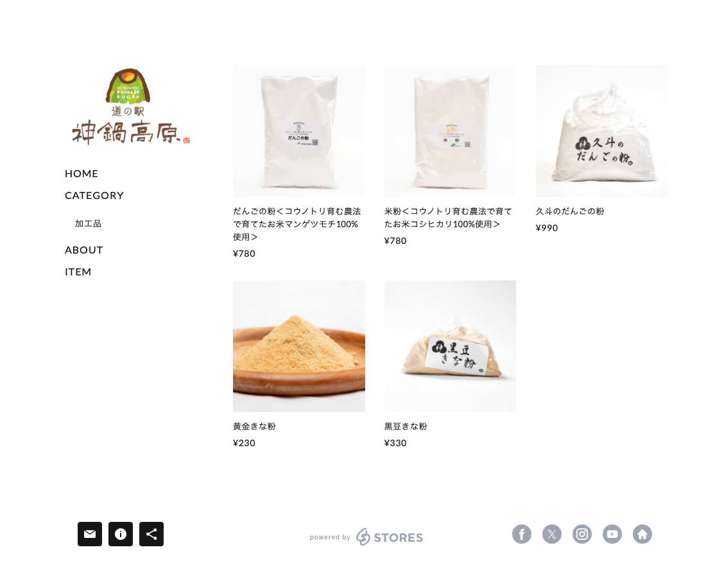Open the Facebook page icon

pos(522,535)
